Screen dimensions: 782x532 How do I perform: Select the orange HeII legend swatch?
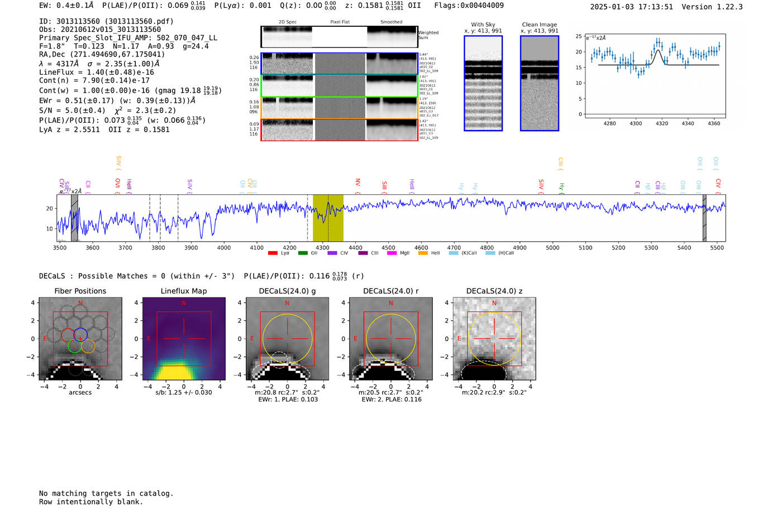[x=423, y=253]
